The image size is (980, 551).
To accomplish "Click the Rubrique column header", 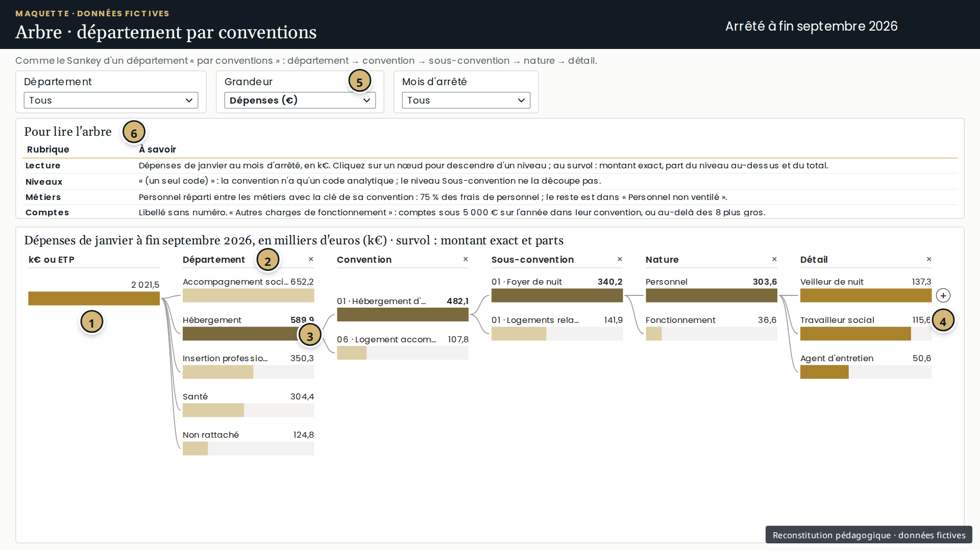I will (48, 149).
